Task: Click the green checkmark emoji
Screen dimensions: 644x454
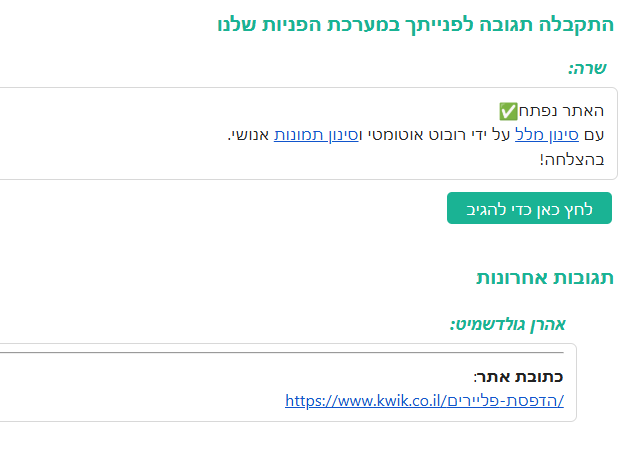Action: tap(508, 110)
